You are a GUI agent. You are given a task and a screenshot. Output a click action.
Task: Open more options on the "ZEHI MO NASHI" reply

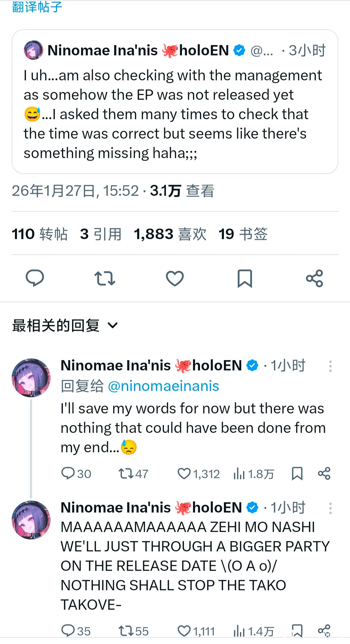[x=330, y=508]
